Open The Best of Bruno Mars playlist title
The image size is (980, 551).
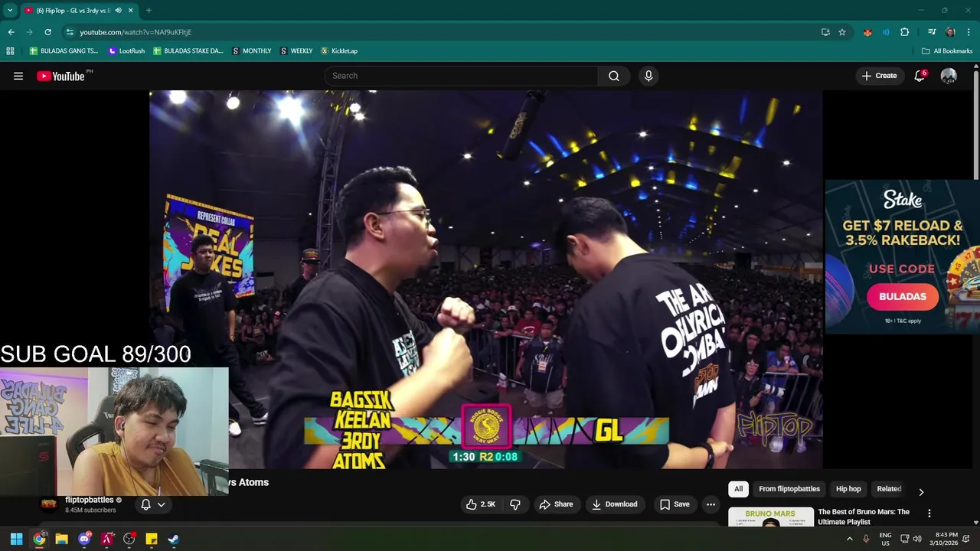tap(864, 517)
